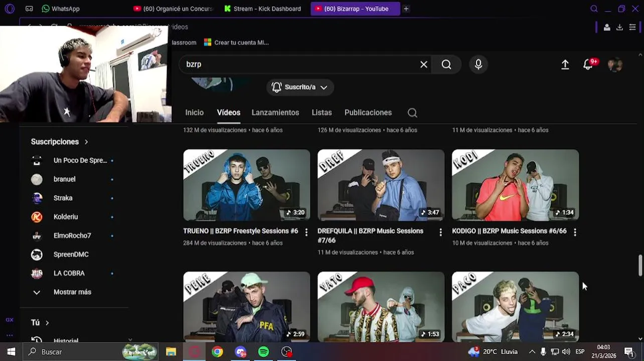Open the account avatar menu
This screenshot has height=361, width=644.
(615, 65)
